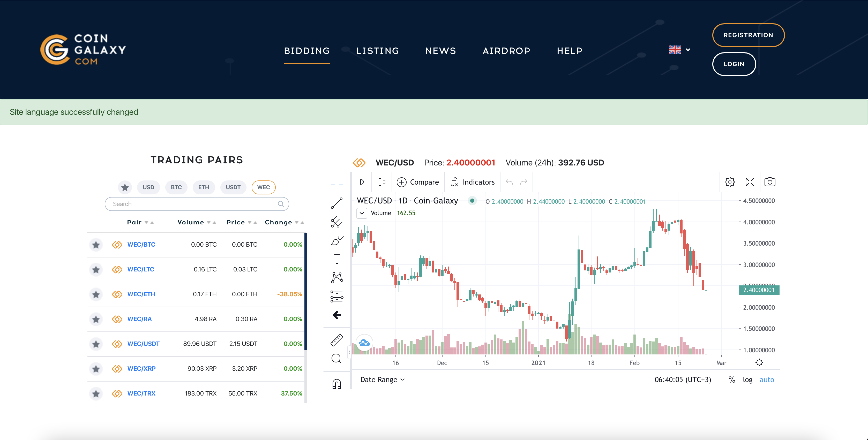Click the search magnifier icon
Image resolution: width=868 pixels, height=440 pixels.
[281, 204]
